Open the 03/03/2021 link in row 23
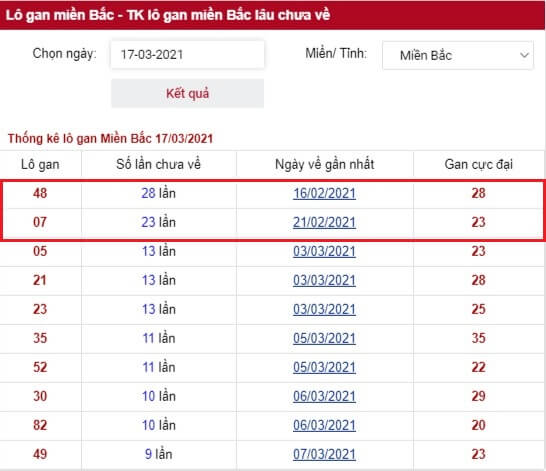The width and height of the screenshot is (546, 471). [x=324, y=309]
